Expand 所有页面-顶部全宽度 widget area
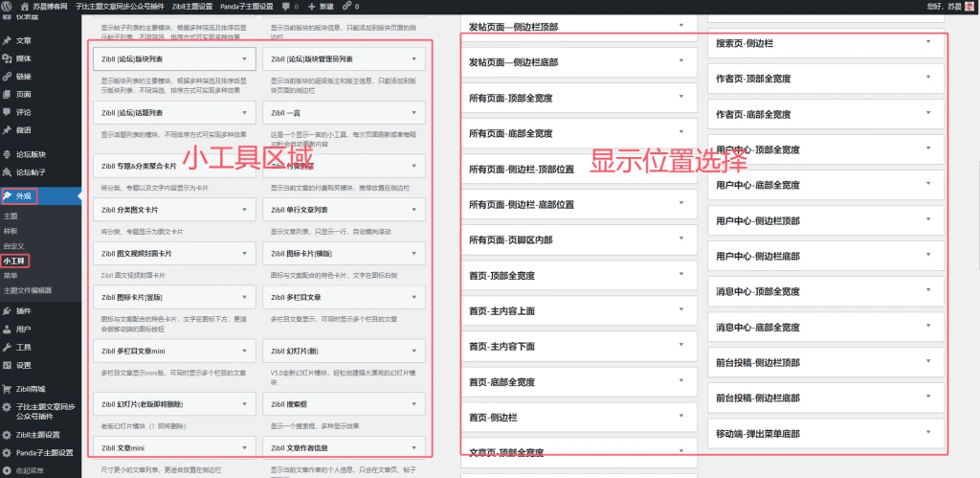980x478 pixels. (681, 97)
